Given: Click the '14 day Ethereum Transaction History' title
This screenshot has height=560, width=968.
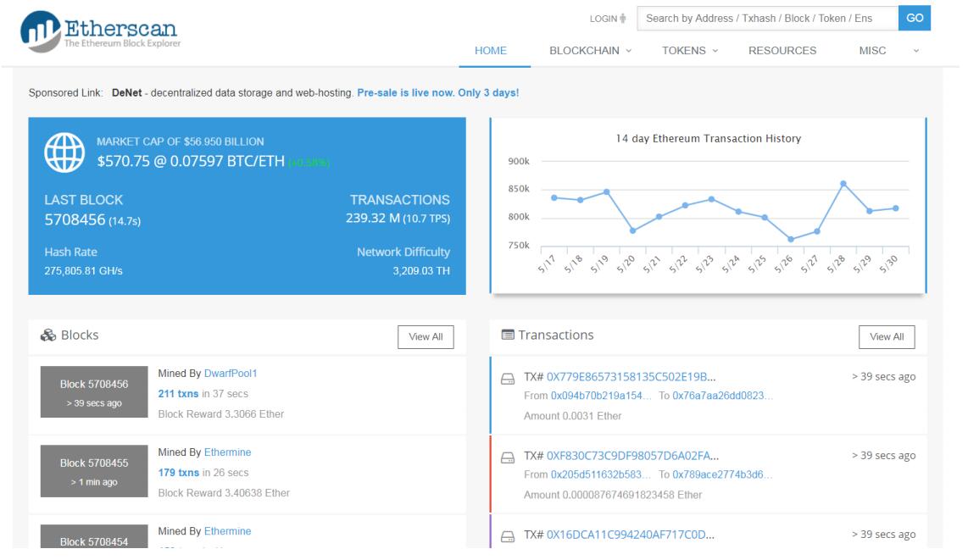Looking at the screenshot, I should click(x=708, y=139).
